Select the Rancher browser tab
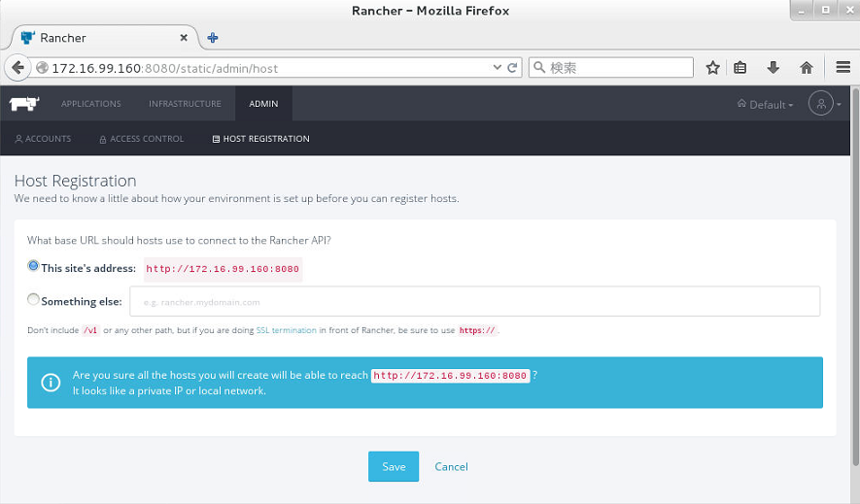860x504 pixels. coord(104,38)
